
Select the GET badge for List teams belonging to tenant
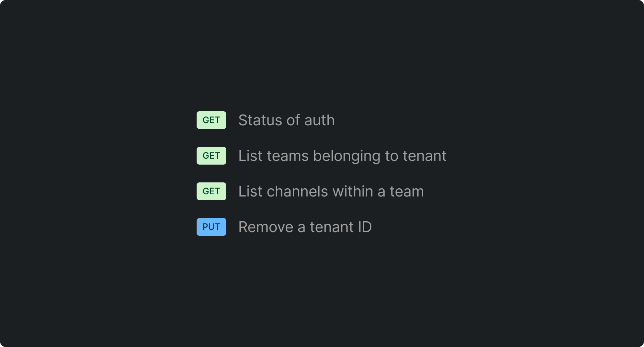tap(211, 155)
